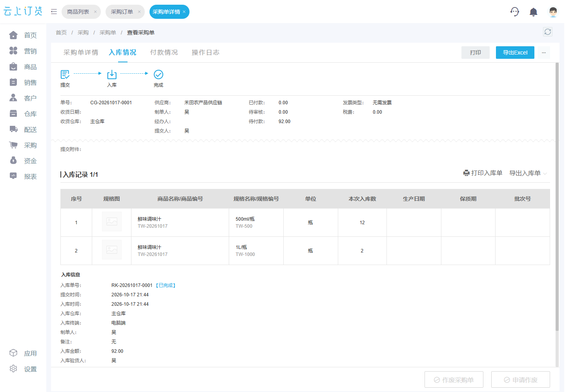
Task: Close the 采购单详情 tab
Action: [184, 12]
